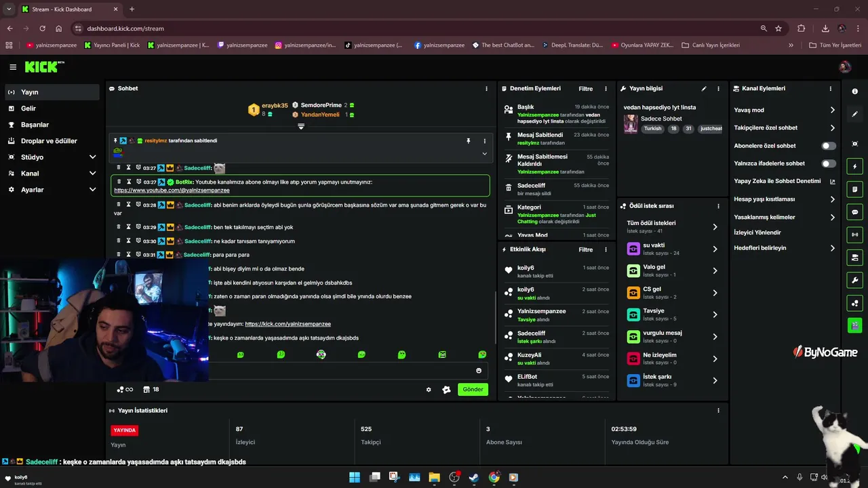Viewport: 868px width, 488px height.
Task: Open Windows Start menu in taskbar
Action: (x=355, y=477)
